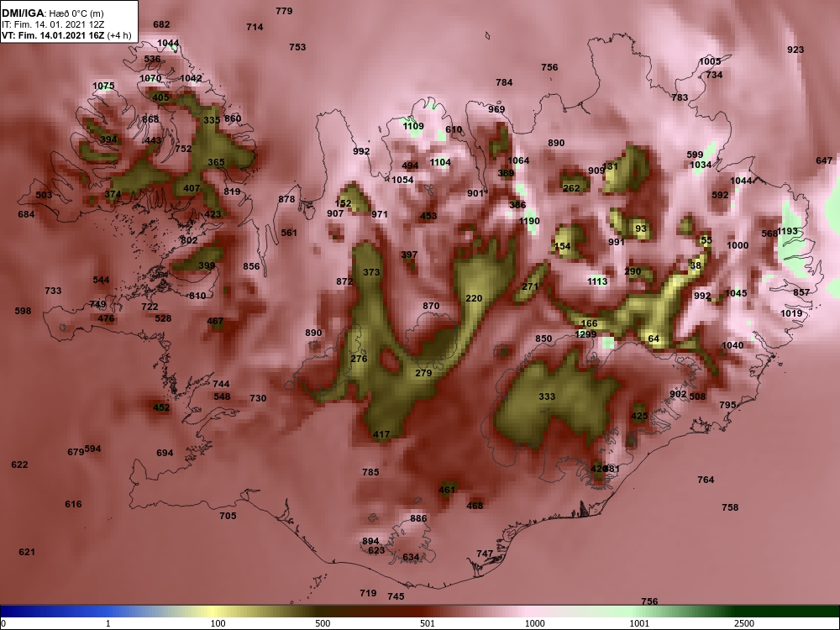This screenshot has width=840, height=630.
Task: Click the 1044 value at the northwest tip
Action: [x=168, y=43]
